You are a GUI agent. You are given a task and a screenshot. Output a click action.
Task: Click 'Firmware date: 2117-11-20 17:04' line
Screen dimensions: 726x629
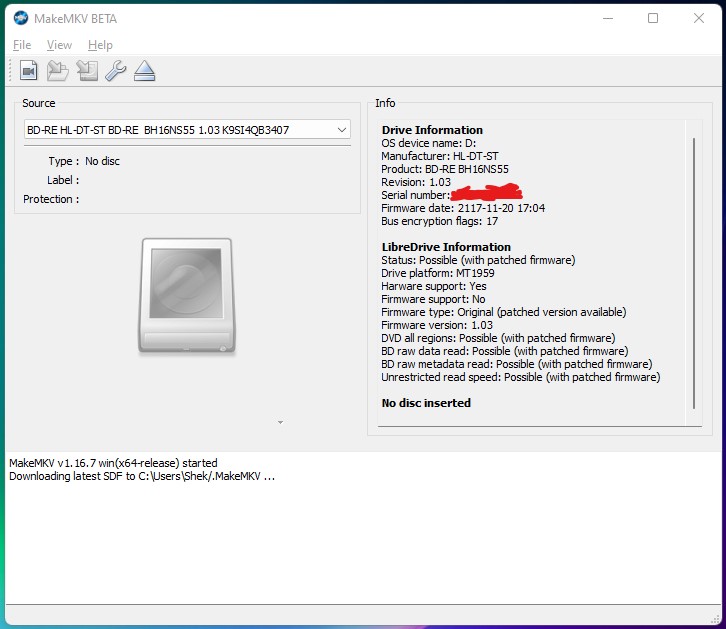463,208
